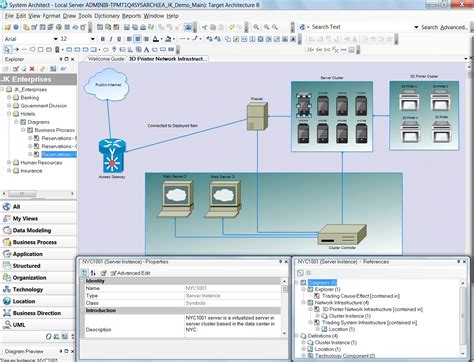Select Trading Cause-Effect [contained in] reference
The height and width of the screenshot is (362, 474).
[x=361, y=296]
